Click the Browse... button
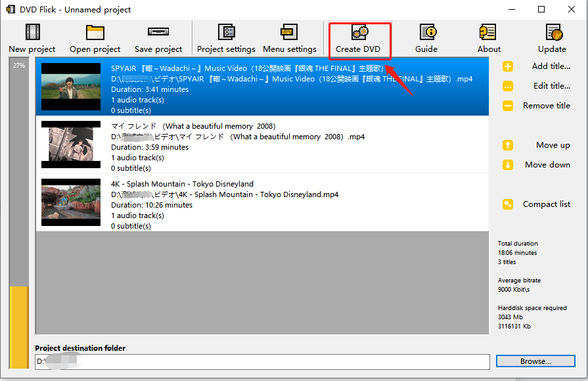The height and width of the screenshot is (381, 588). (535, 361)
